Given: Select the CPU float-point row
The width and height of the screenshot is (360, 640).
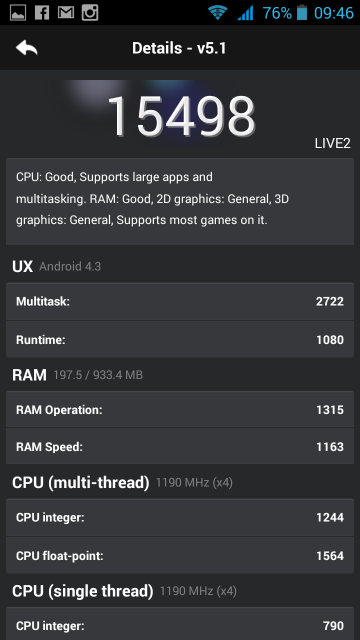Looking at the screenshot, I should click(x=180, y=556).
